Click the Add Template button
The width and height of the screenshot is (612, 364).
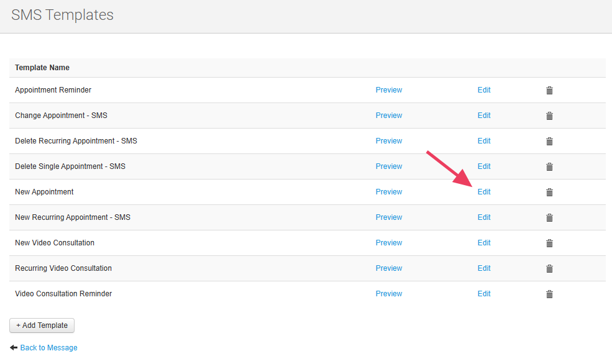pyautogui.click(x=42, y=325)
